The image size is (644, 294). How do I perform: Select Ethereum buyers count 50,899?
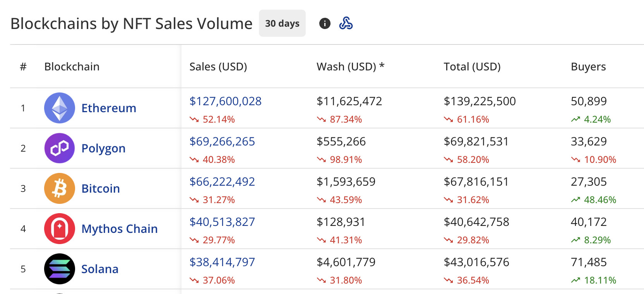coord(589,101)
